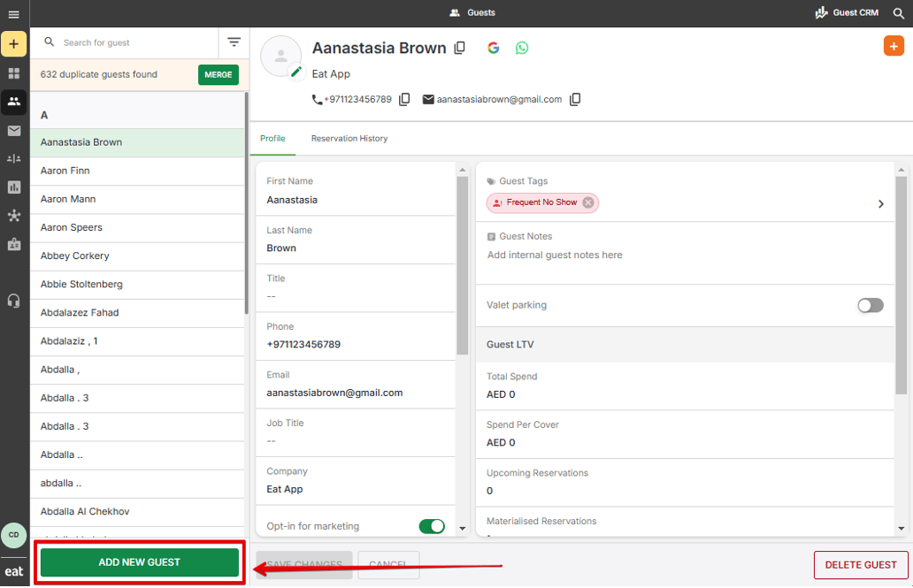This screenshot has height=588, width=913.
Task: Copy the guest email address
Action: 575,100
